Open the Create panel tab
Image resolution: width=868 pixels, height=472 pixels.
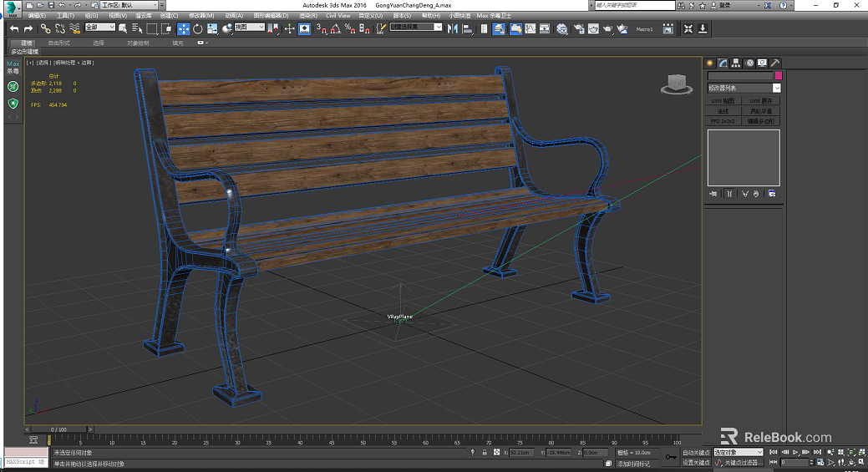(x=709, y=63)
